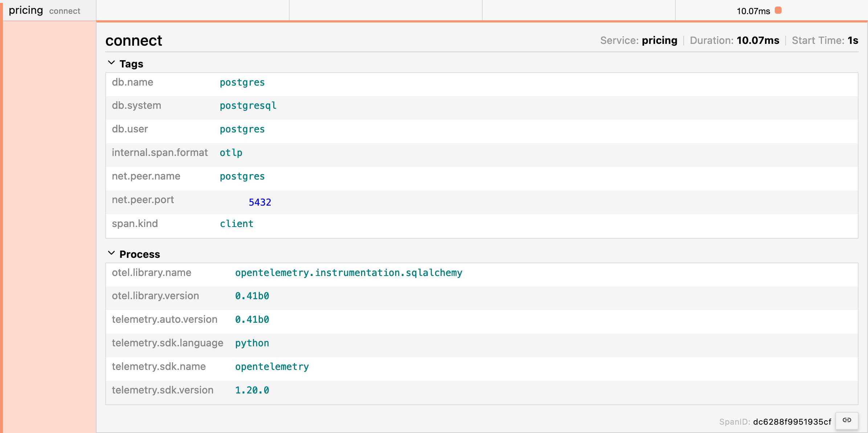The width and height of the screenshot is (868, 433).
Task: Collapse the Tags section chevron
Action: point(111,63)
